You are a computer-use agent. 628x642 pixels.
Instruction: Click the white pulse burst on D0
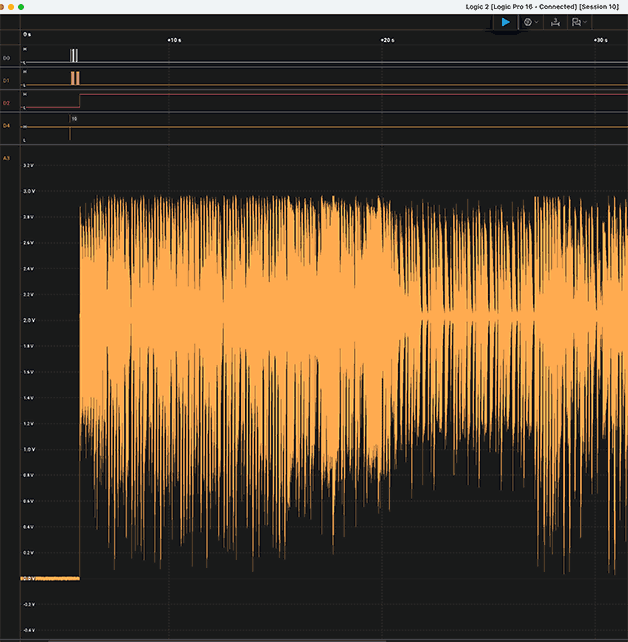74,55
